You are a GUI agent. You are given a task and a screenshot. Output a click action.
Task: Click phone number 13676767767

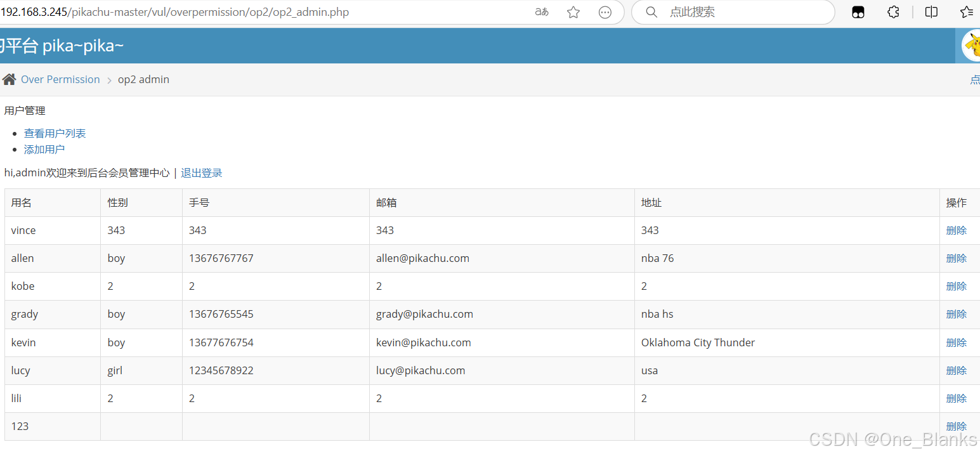(221, 258)
